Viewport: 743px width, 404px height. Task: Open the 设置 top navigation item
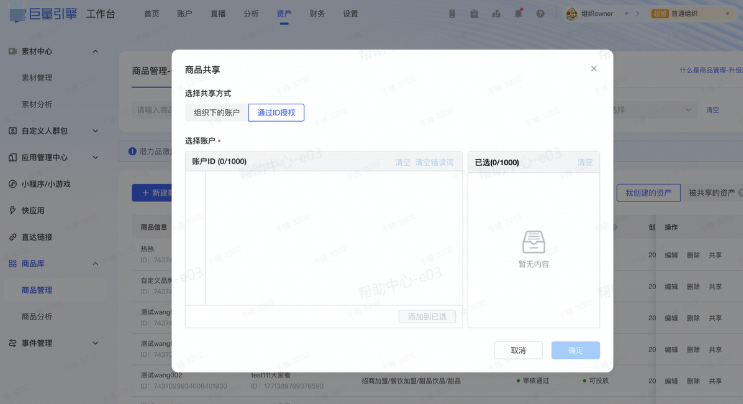[350, 14]
